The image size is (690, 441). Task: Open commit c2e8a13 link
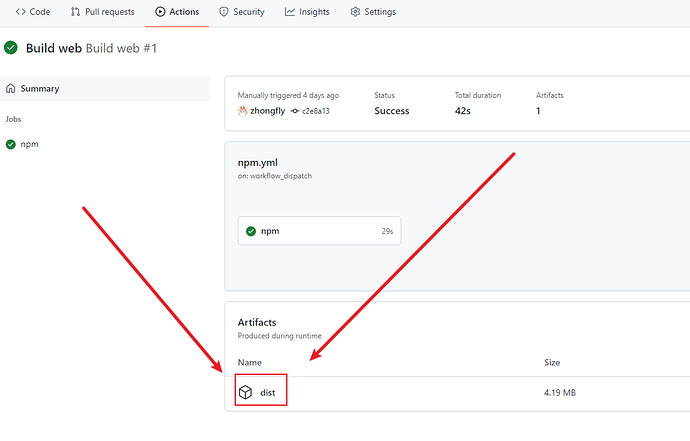pos(316,111)
